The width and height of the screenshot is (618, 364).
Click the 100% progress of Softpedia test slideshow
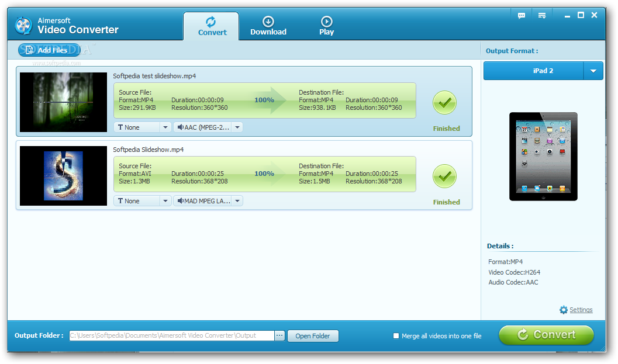264,100
